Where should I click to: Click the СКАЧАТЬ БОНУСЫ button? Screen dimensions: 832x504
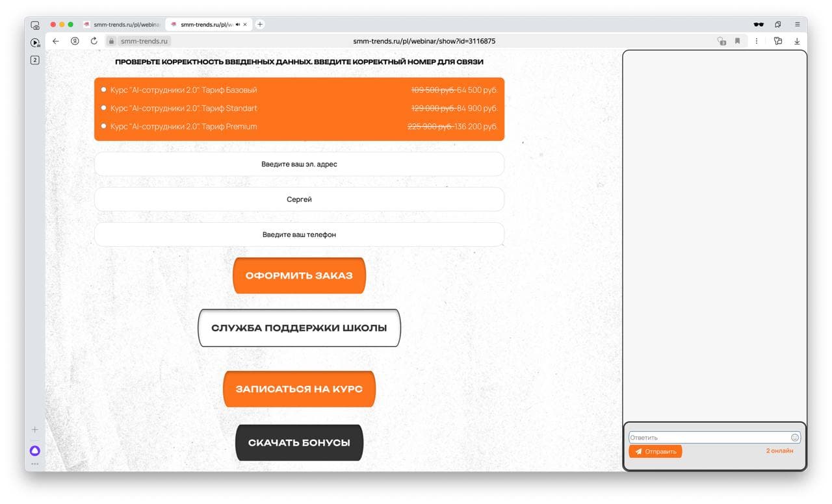pyautogui.click(x=299, y=443)
